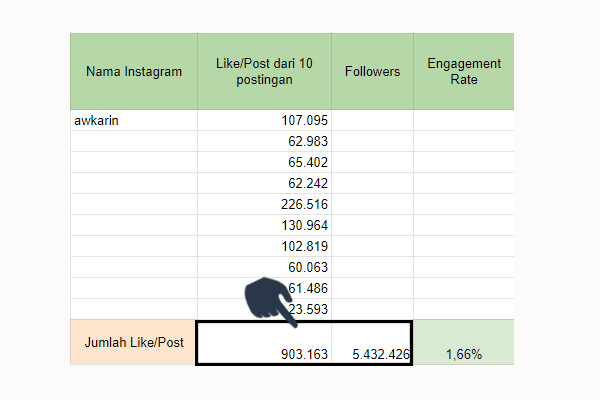The height and width of the screenshot is (400, 600).
Task: Select the cell containing 60.063
Action: coord(264,267)
